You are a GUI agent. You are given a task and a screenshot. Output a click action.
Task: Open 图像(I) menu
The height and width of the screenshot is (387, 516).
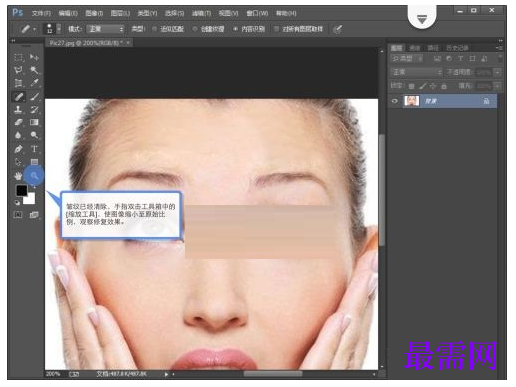(x=94, y=13)
